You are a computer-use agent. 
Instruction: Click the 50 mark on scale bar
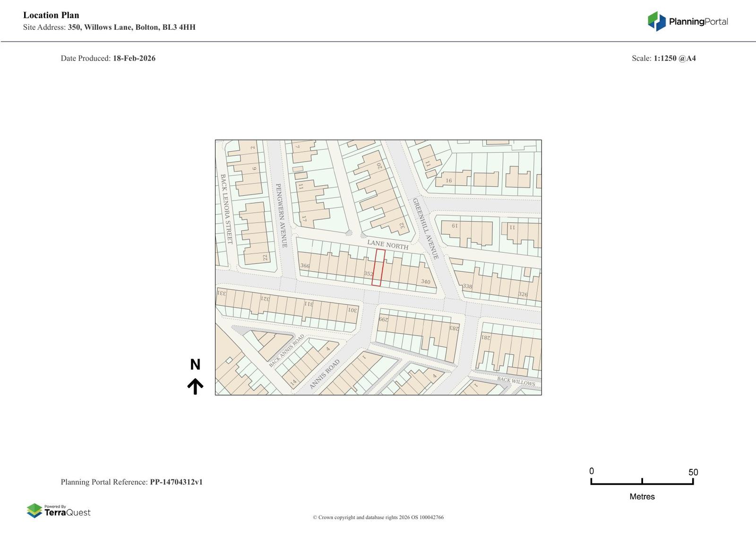coord(693,472)
